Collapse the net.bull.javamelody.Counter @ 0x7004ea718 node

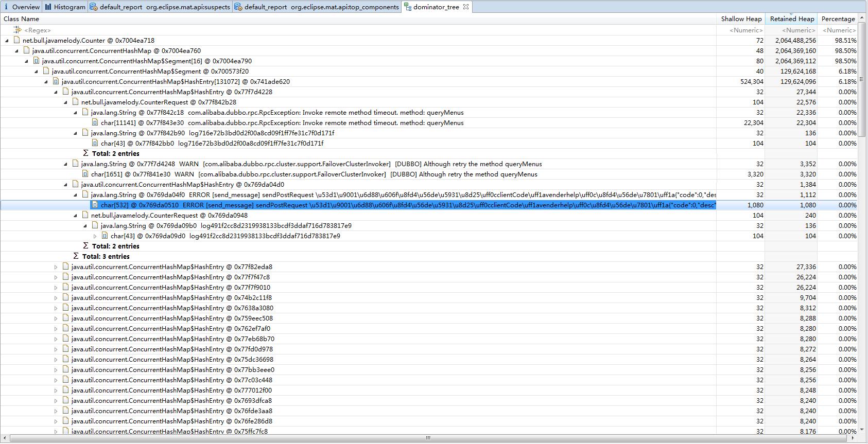[7, 40]
